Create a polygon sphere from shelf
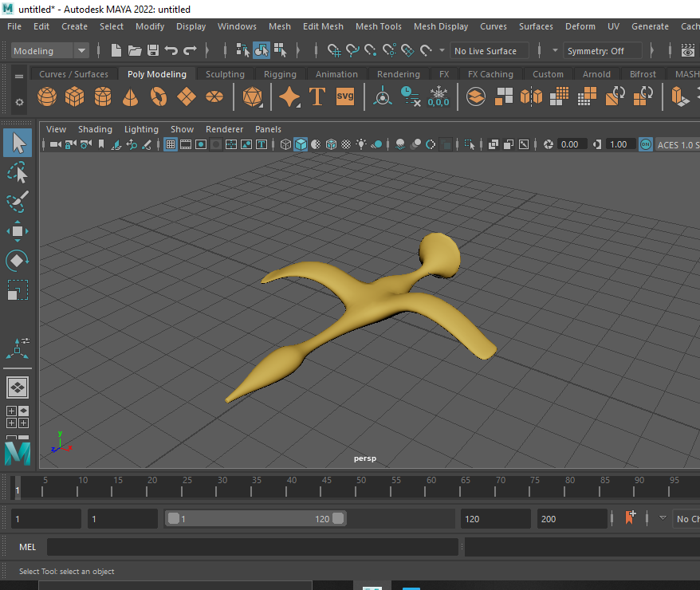The height and width of the screenshot is (590, 700). [x=47, y=97]
